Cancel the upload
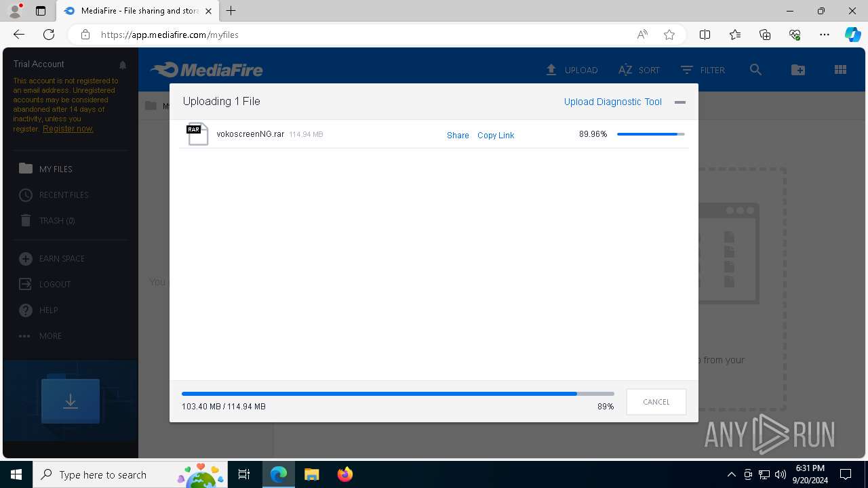 click(656, 402)
